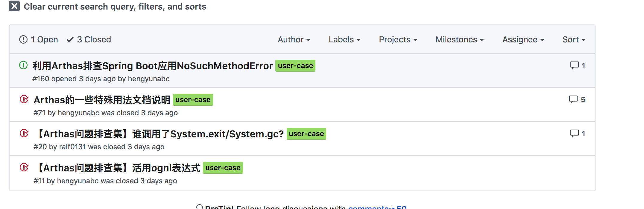The height and width of the screenshot is (209, 644).
Task: Expand the Author filter dropdown
Action: click(294, 39)
